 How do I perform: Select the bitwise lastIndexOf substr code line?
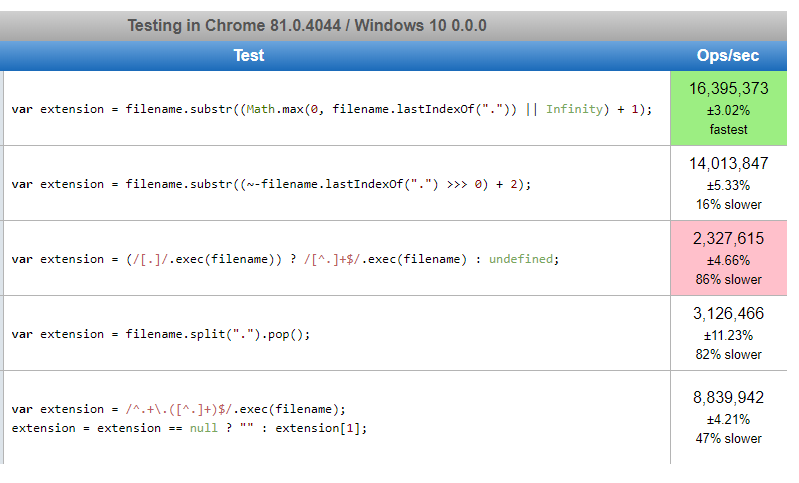[271, 184]
